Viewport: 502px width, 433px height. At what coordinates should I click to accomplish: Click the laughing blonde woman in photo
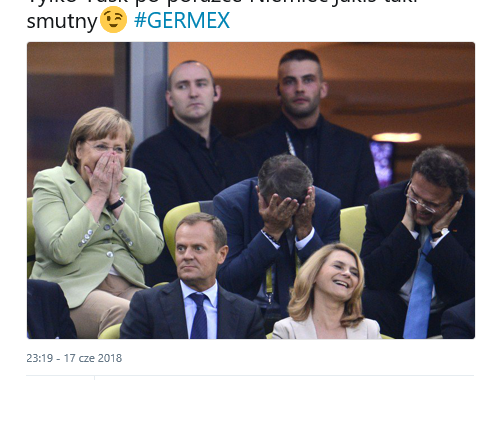pos(328,293)
